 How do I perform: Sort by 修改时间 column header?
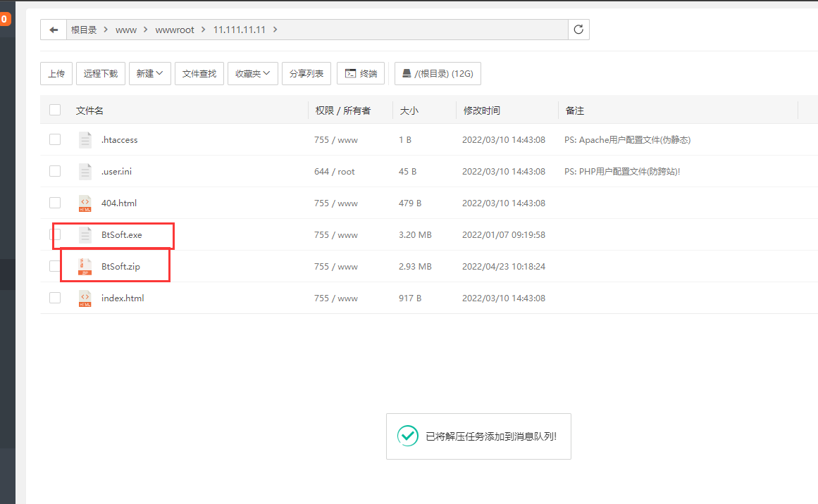pos(481,111)
